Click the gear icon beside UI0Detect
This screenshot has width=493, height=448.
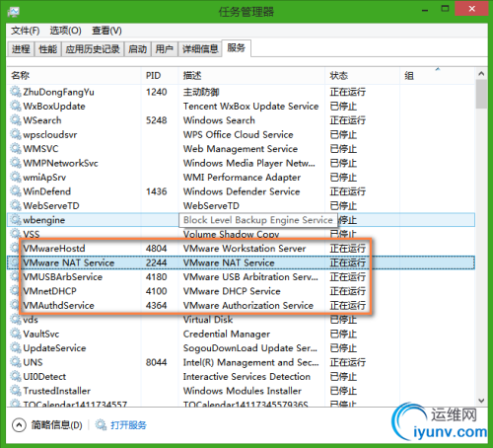pos(16,376)
